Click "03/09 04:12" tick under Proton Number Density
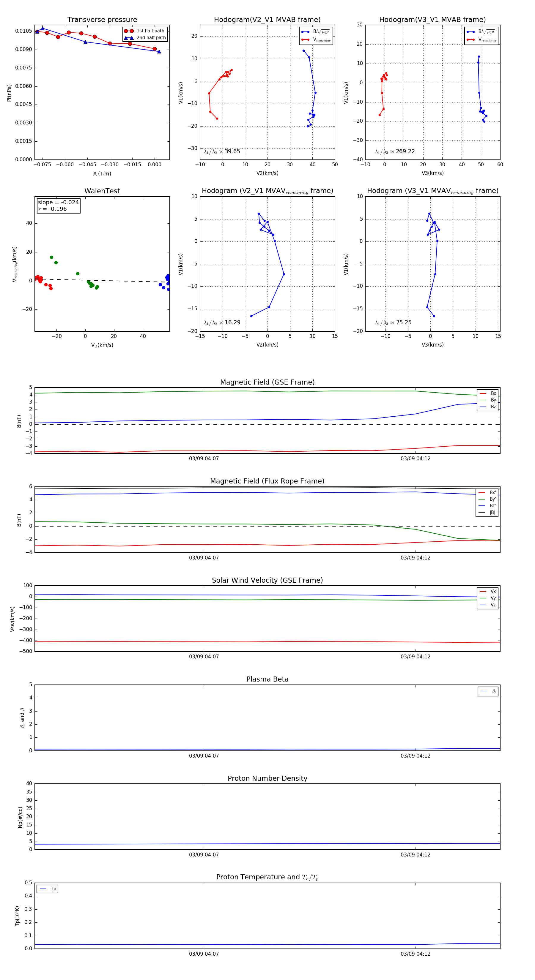The width and height of the screenshot is (535, 980). 416,854
